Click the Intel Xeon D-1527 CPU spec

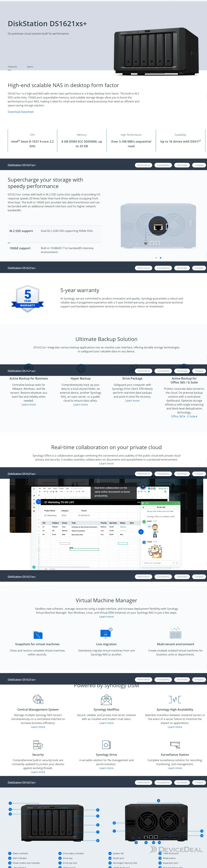32,144
